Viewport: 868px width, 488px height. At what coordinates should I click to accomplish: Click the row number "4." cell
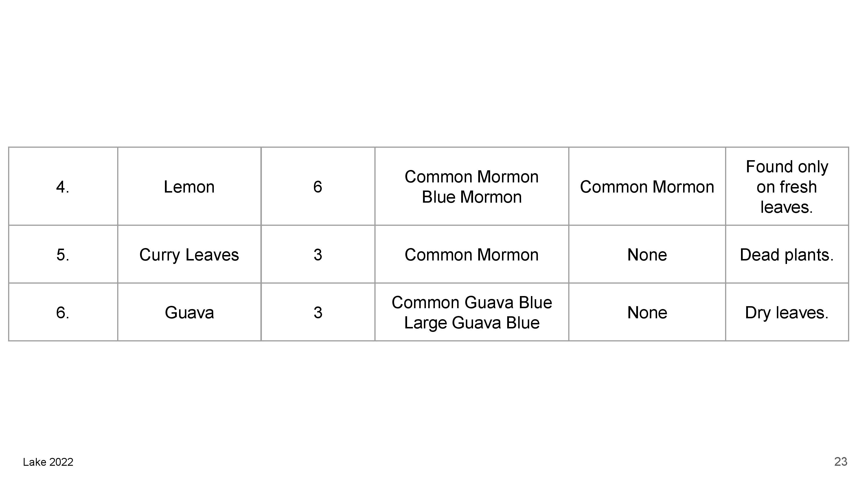[x=63, y=187]
